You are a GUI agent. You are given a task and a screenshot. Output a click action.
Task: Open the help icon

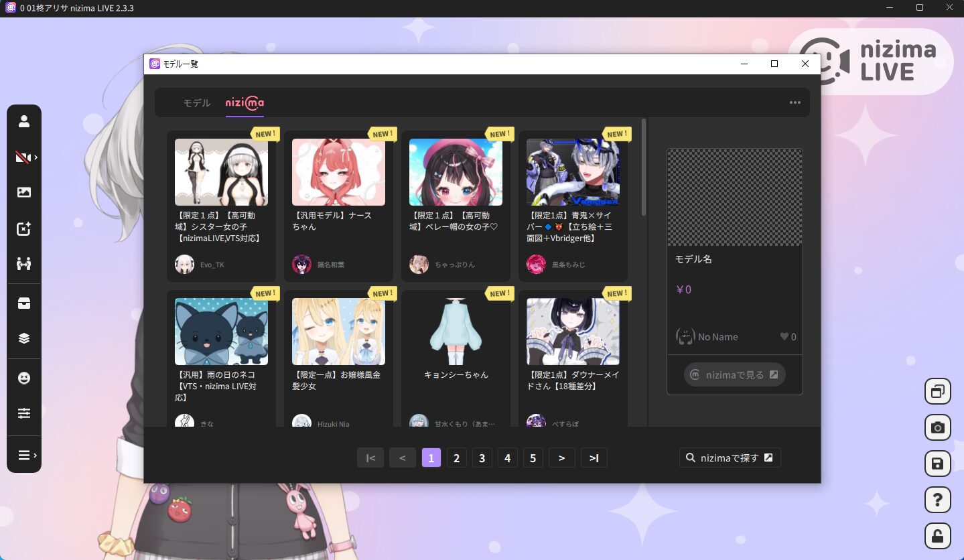point(937,500)
